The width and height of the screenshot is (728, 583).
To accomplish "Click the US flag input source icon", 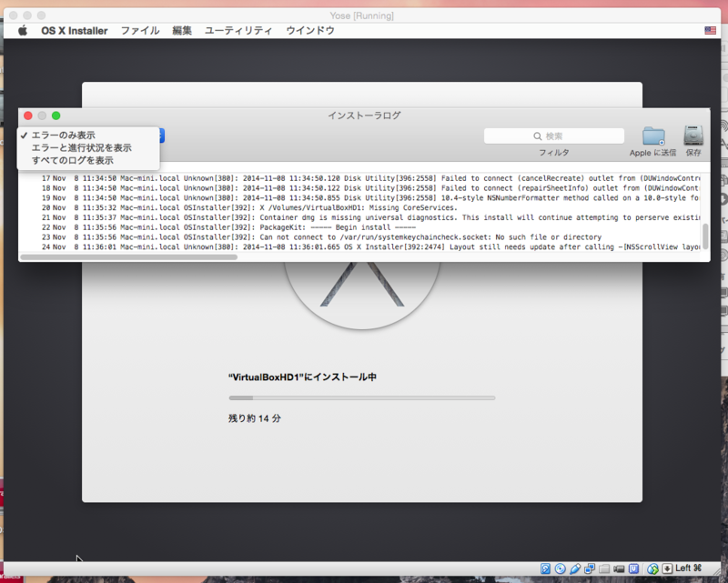I will pos(710,31).
